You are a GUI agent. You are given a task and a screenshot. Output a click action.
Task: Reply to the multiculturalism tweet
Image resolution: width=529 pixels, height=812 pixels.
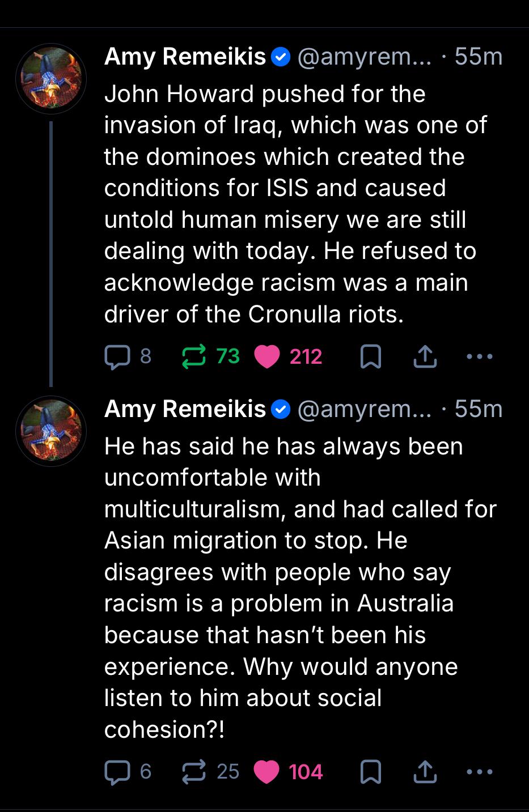[x=117, y=772]
